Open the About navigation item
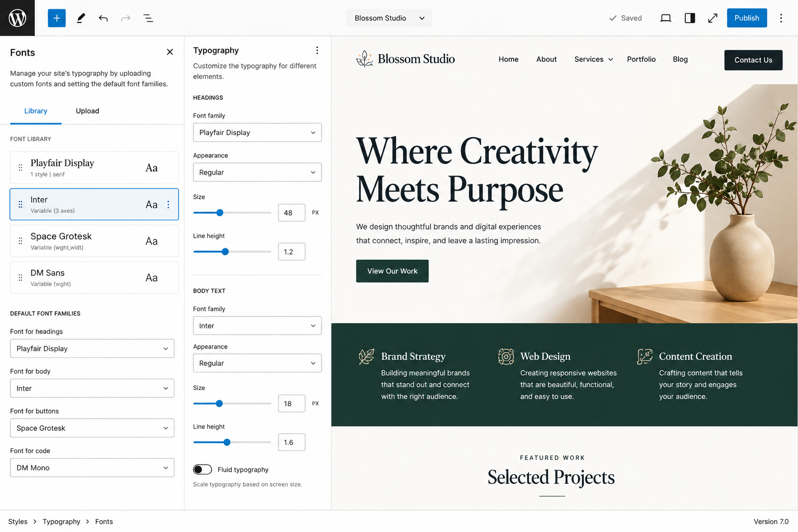The image size is (798, 532). [x=547, y=59]
